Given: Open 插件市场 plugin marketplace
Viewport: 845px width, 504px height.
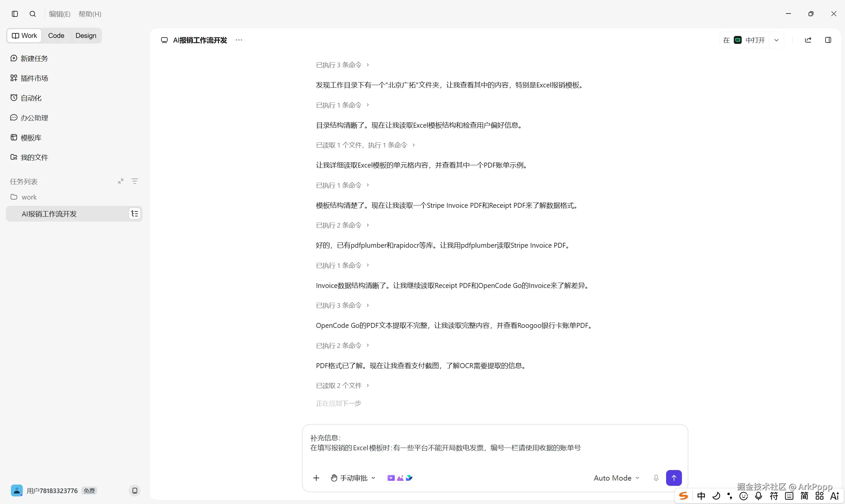Looking at the screenshot, I should click(x=29, y=78).
